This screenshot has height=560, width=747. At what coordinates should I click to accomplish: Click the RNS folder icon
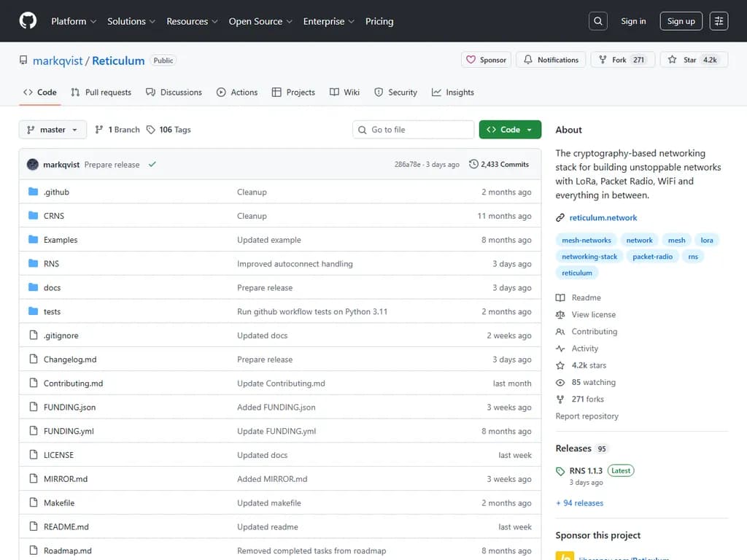coord(33,264)
